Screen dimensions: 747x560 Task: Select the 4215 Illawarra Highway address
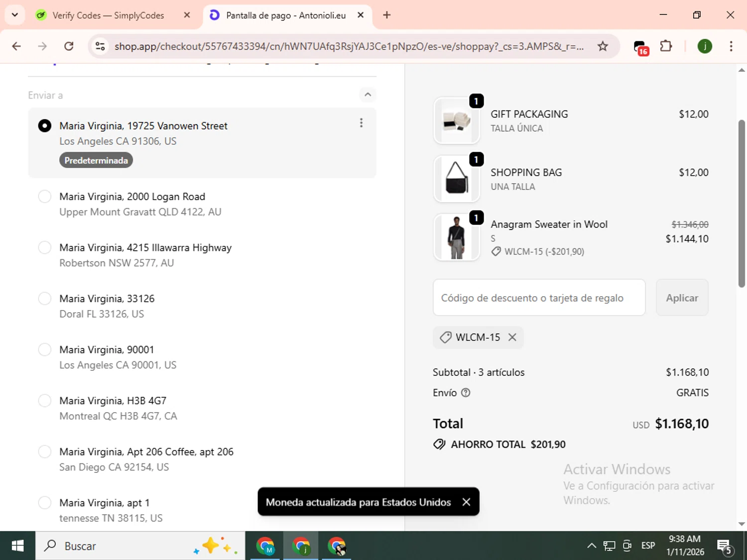tap(45, 247)
